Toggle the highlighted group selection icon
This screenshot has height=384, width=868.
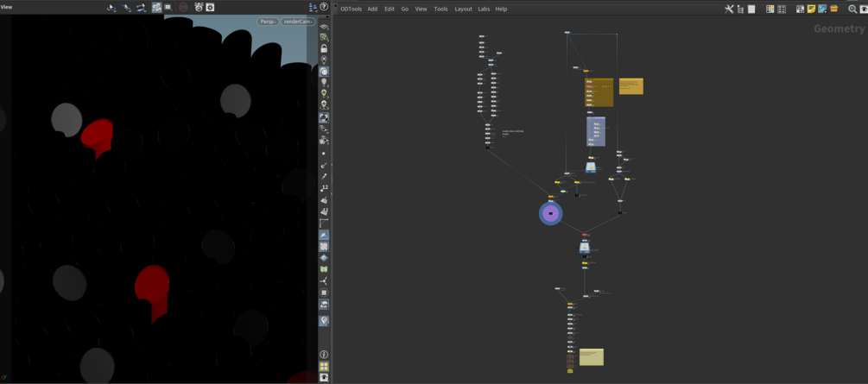tap(156, 8)
